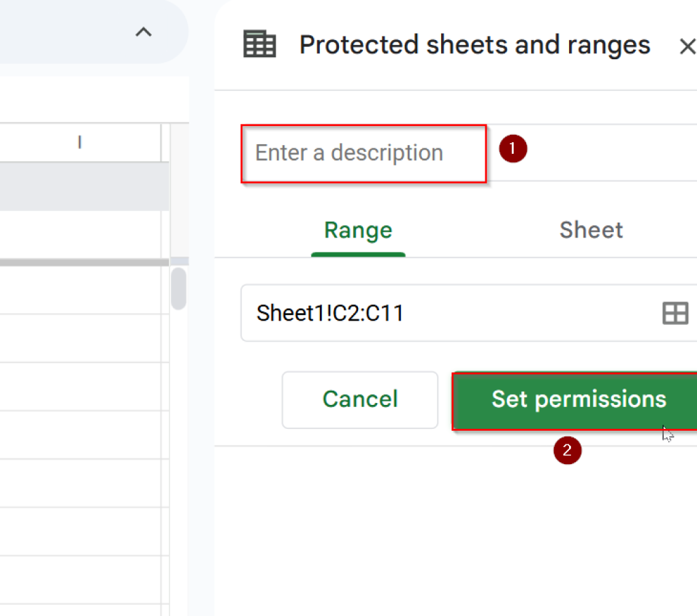
Task: Click the shaded row cell under column I
Action: click(x=82, y=184)
